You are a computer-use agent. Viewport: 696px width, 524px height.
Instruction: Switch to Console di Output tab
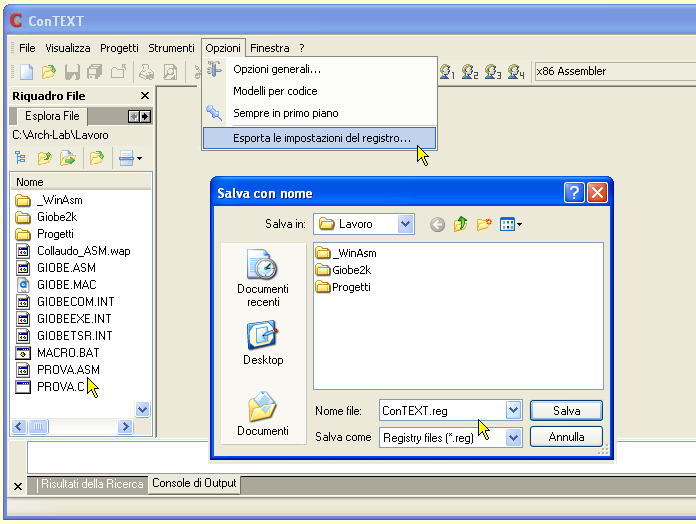pos(194,483)
